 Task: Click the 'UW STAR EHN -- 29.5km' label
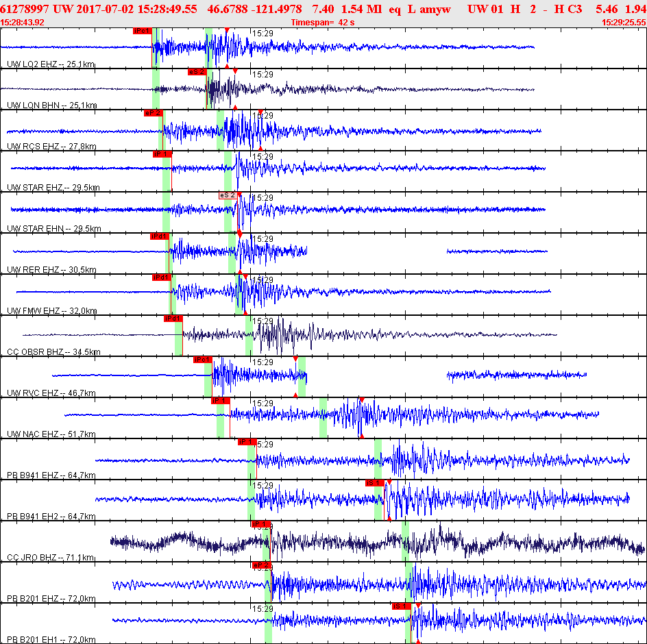tap(53, 229)
